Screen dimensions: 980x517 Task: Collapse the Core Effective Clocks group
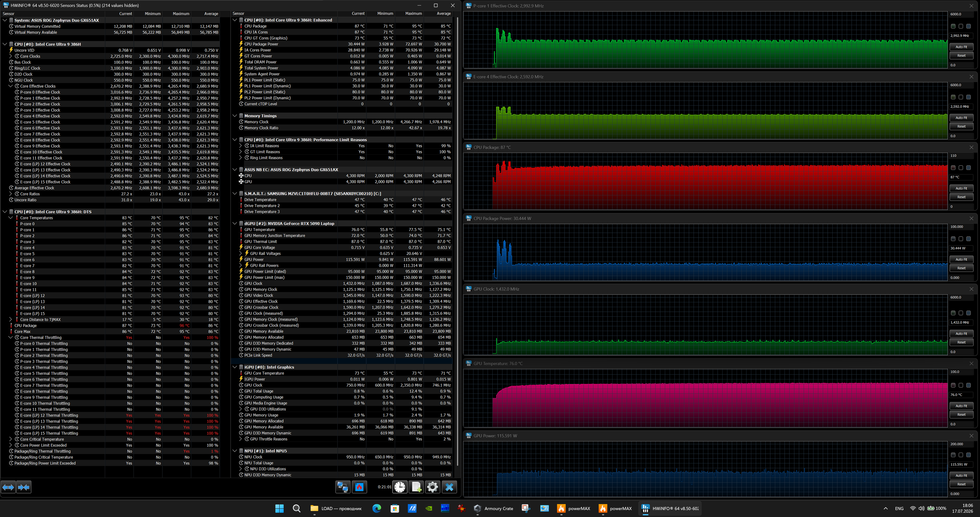click(x=11, y=86)
